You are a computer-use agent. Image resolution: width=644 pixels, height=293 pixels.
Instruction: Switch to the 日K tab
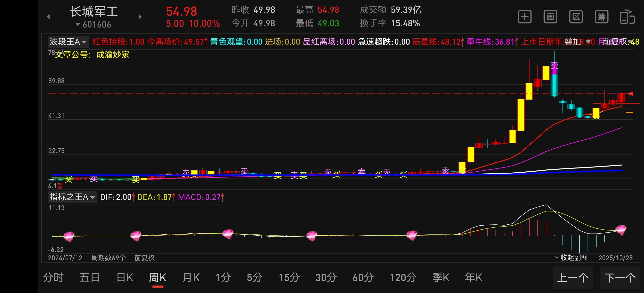point(125,277)
